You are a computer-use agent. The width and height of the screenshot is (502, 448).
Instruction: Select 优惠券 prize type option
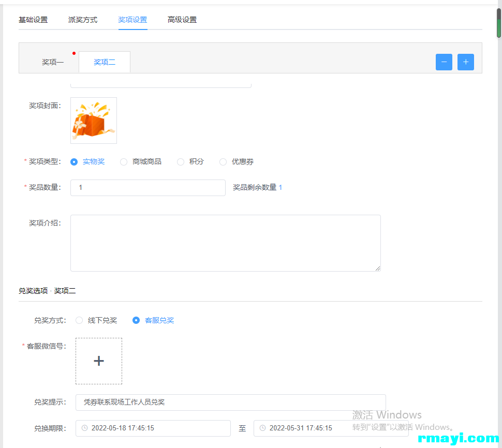point(223,162)
